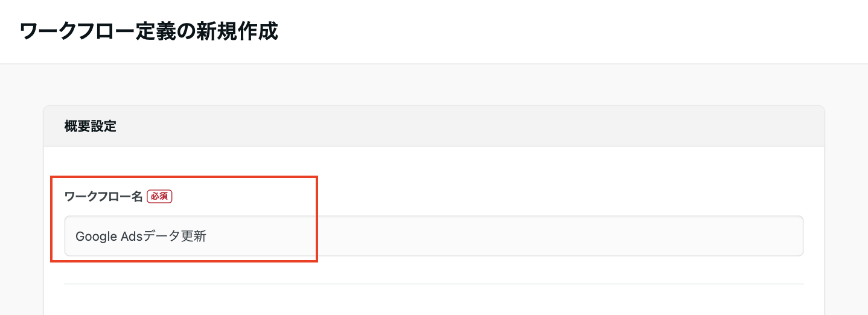The width and height of the screenshot is (868, 315).
Task: Focus the field containing Google Adsデータ更新
Action: point(433,236)
